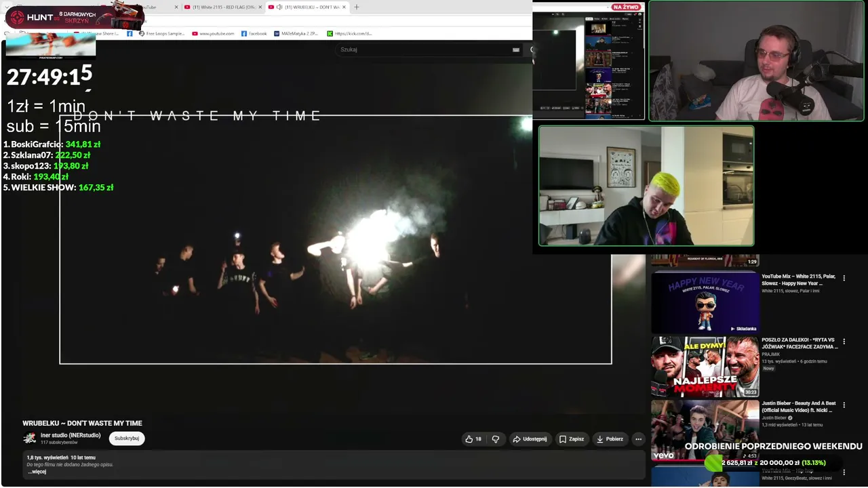Click the WRUBELKU ~ DON'T WASTE MY TIME title
Image resolution: width=868 pixels, height=488 pixels.
click(x=83, y=424)
